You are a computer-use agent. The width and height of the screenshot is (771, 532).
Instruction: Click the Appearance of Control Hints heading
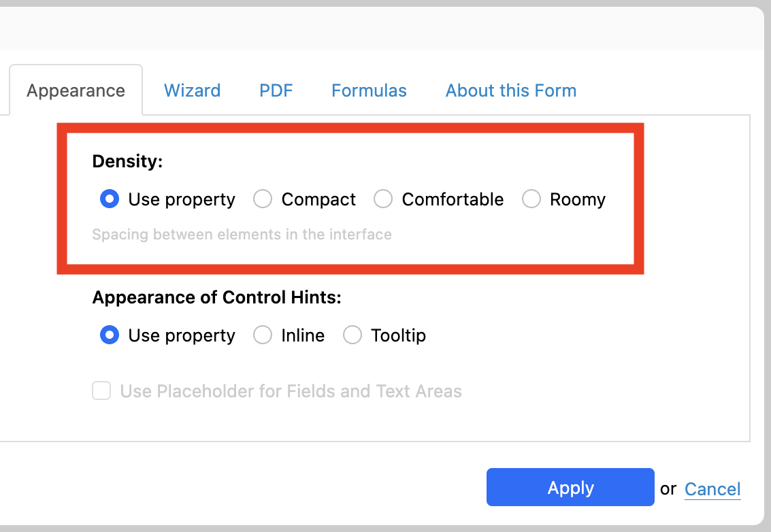click(217, 297)
